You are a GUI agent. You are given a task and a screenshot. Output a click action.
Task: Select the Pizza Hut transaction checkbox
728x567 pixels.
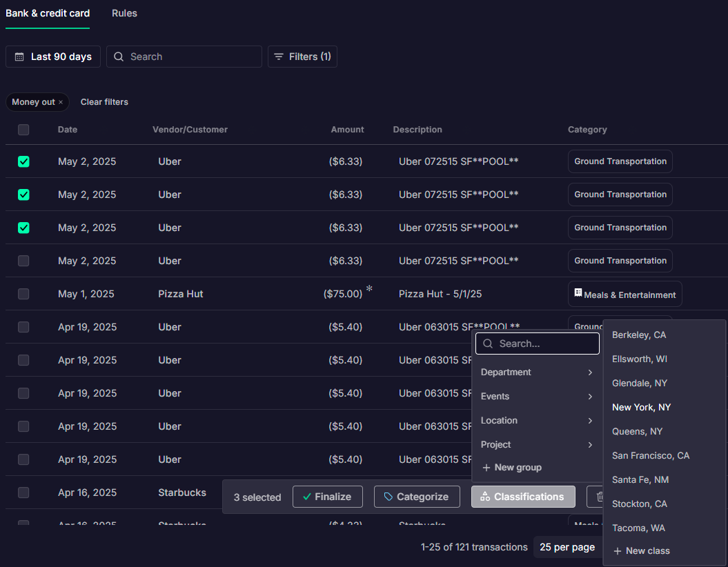click(23, 294)
